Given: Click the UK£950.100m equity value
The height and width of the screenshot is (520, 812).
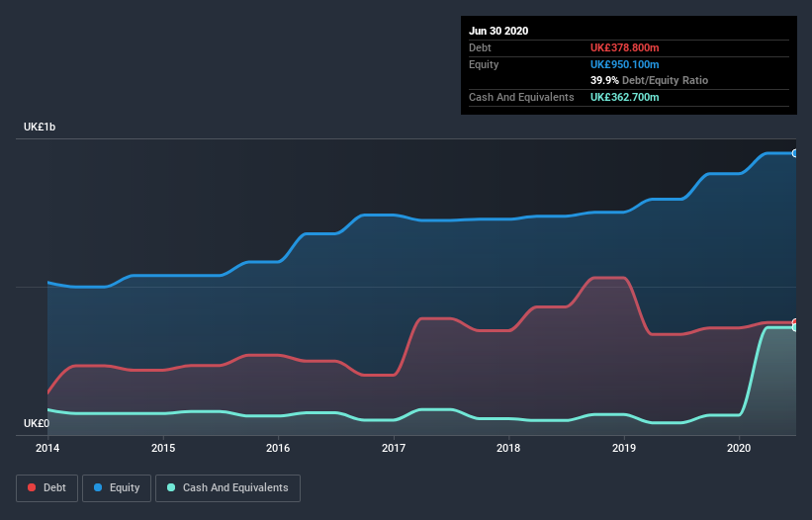Looking at the screenshot, I should click(624, 64).
